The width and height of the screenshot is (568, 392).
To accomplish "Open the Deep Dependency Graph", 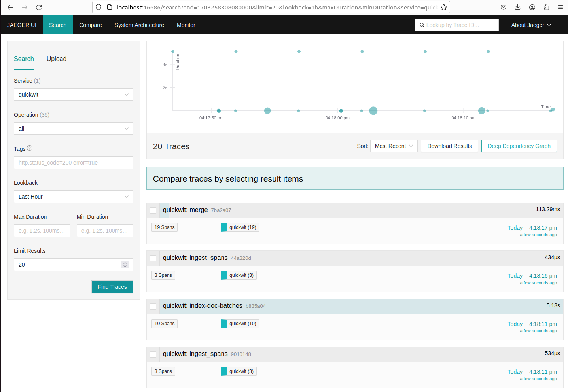I will point(519,146).
